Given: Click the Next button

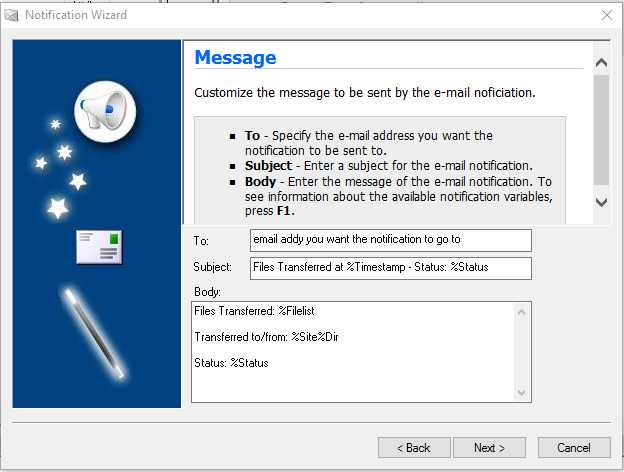Looking at the screenshot, I should coord(489,448).
